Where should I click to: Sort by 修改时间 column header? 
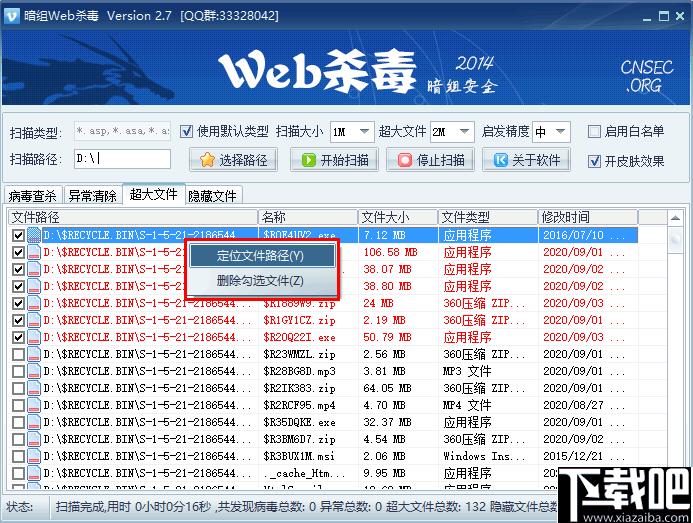[588, 217]
